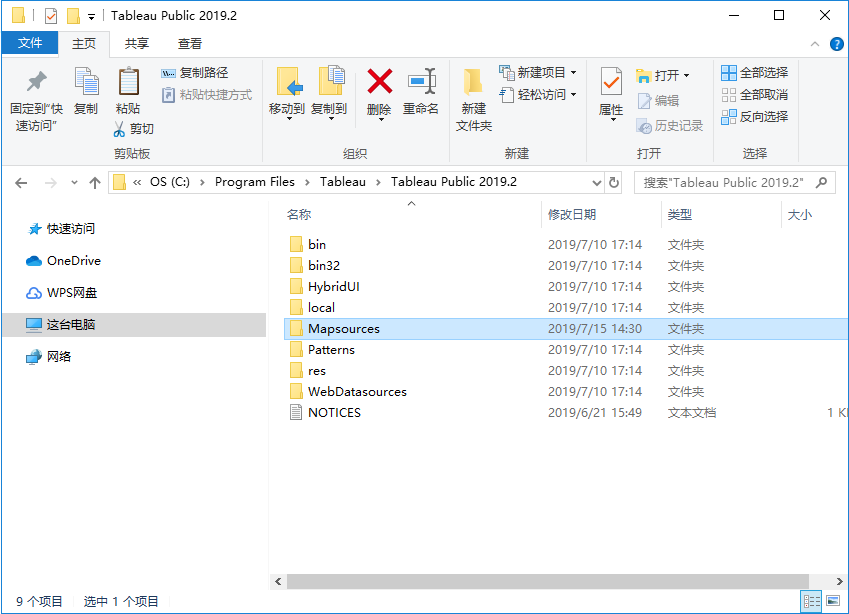The image size is (849, 614).
Task: Click the Rename (重命名) icon
Action: [421, 82]
